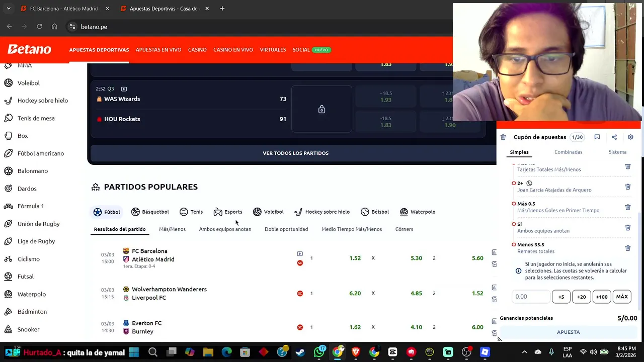
Task: Select the Fútbol popular matches filter
Action: pos(107,212)
